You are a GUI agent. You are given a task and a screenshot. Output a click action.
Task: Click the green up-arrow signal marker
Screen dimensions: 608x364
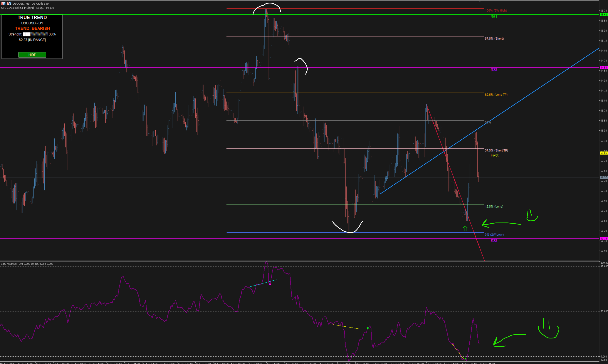click(465, 228)
